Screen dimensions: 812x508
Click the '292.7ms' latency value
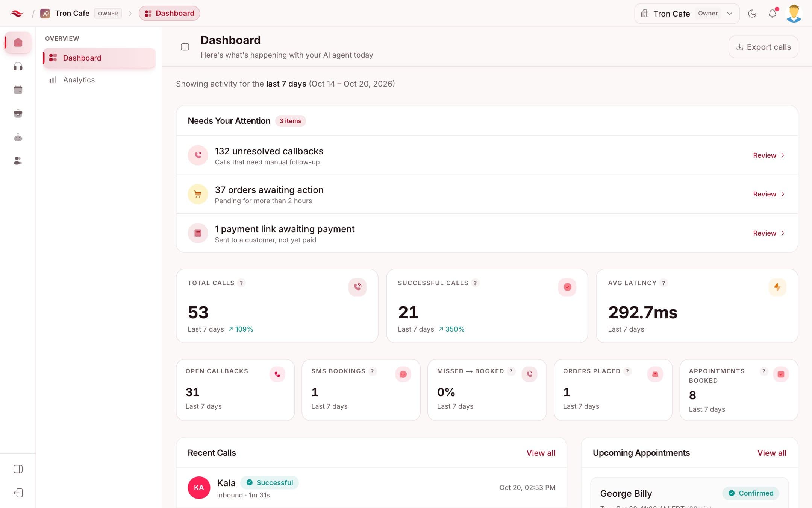(x=642, y=312)
